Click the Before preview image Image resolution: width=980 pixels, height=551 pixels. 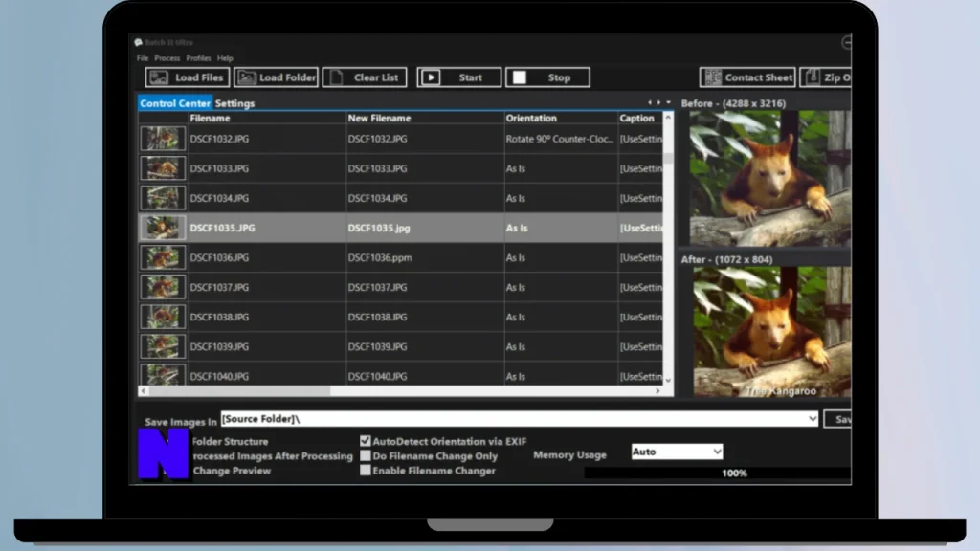tap(770, 178)
